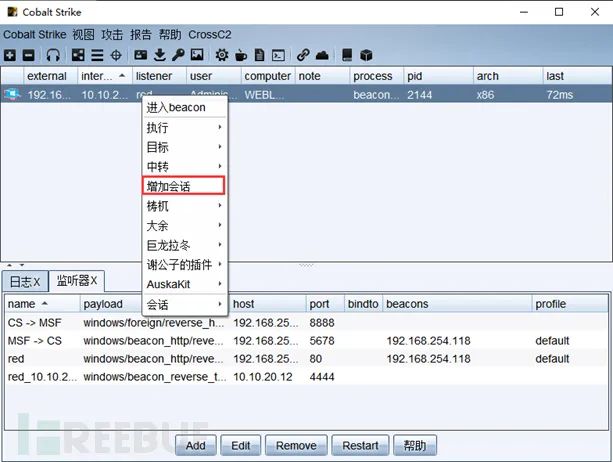The width and height of the screenshot is (613, 462).
Task: Select listener host 10.10.20.12
Action: (263, 377)
